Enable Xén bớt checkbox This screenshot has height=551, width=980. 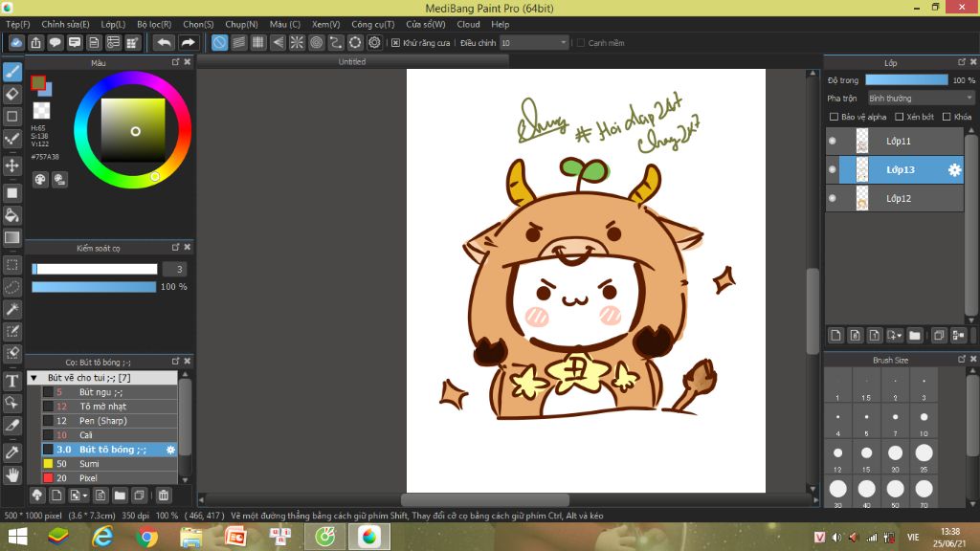tap(899, 117)
